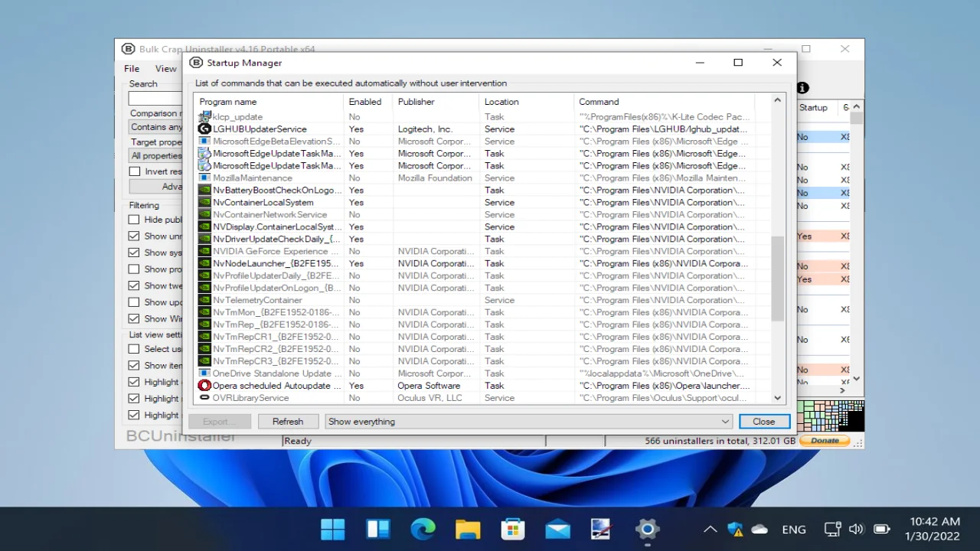
Task: Uncheck the Show unregistered checkbox
Action: click(x=134, y=236)
